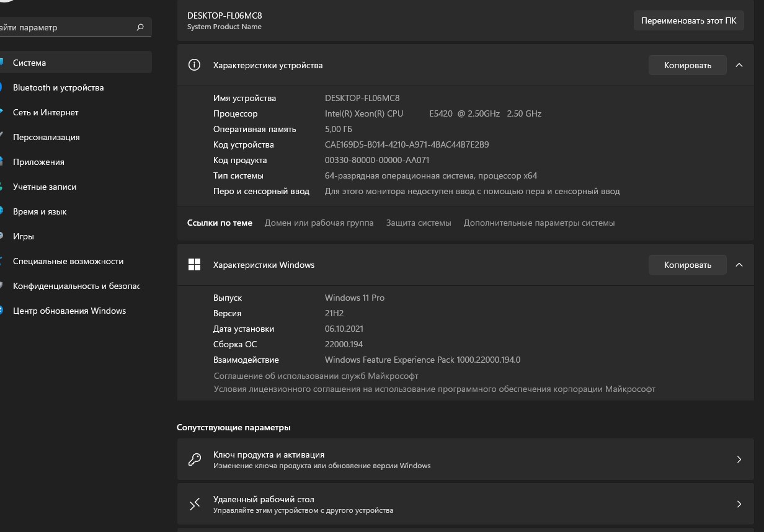
Task: Collapse the Характеристики Windows section
Action: [739, 265]
